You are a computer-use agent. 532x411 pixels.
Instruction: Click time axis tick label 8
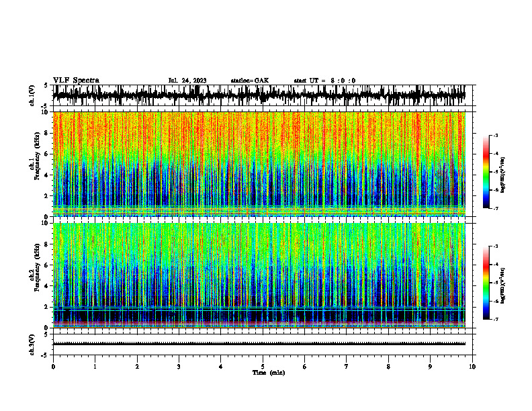[x=388, y=367]
